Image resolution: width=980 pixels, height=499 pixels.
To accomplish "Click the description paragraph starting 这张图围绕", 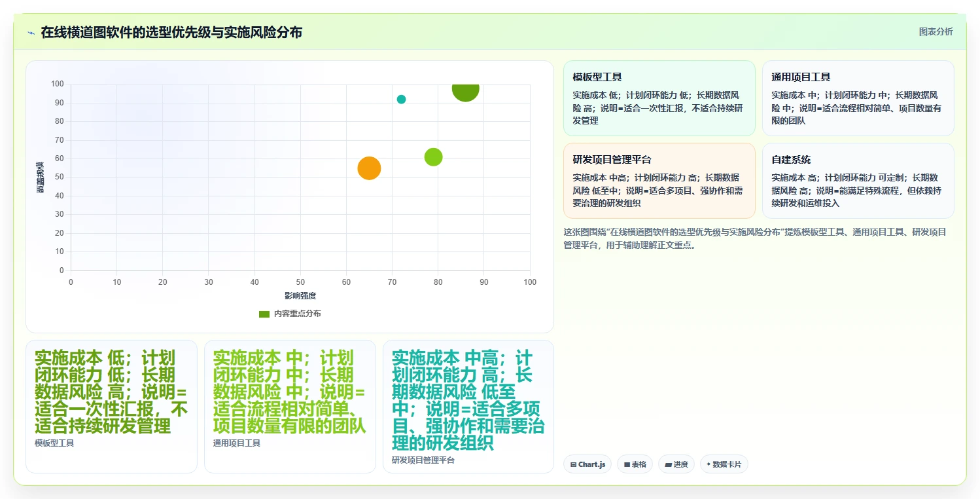I will tap(755, 238).
